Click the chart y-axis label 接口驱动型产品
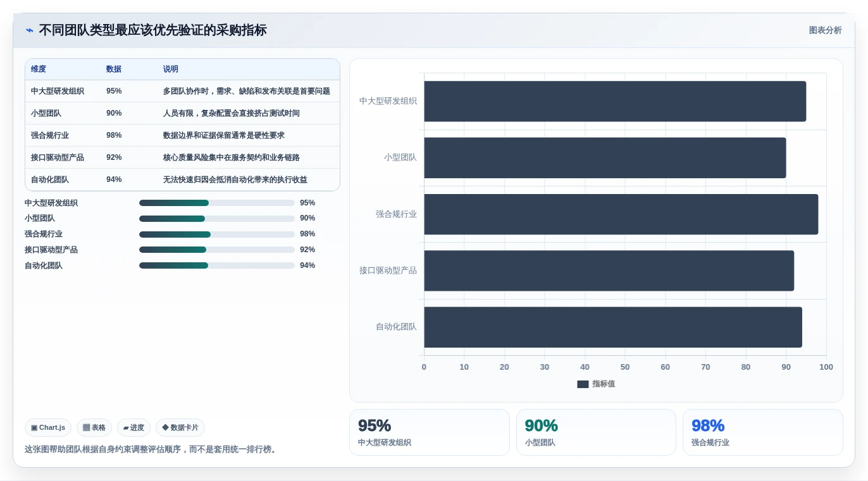Image resolution: width=868 pixels, height=481 pixels. 388,271
